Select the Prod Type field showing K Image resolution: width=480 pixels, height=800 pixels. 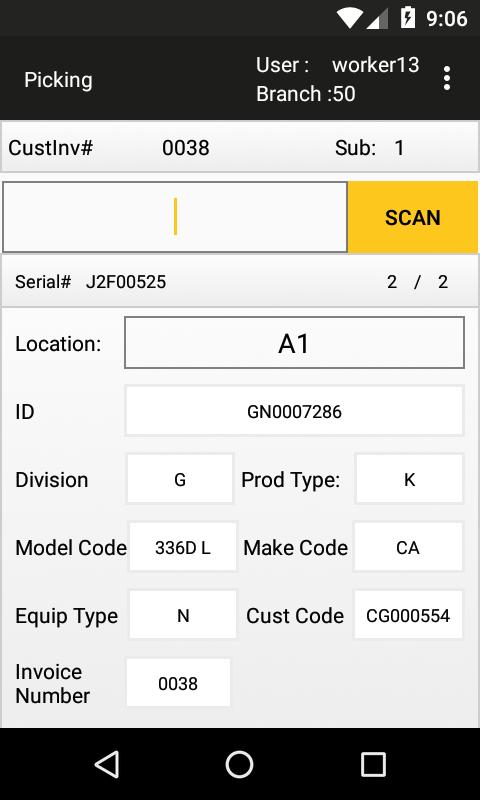[409, 479]
